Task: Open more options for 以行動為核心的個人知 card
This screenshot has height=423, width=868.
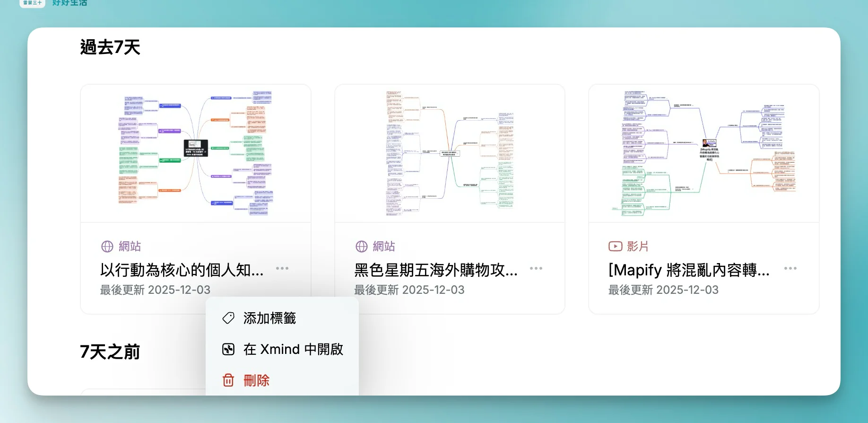Action: tap(282, 268)
